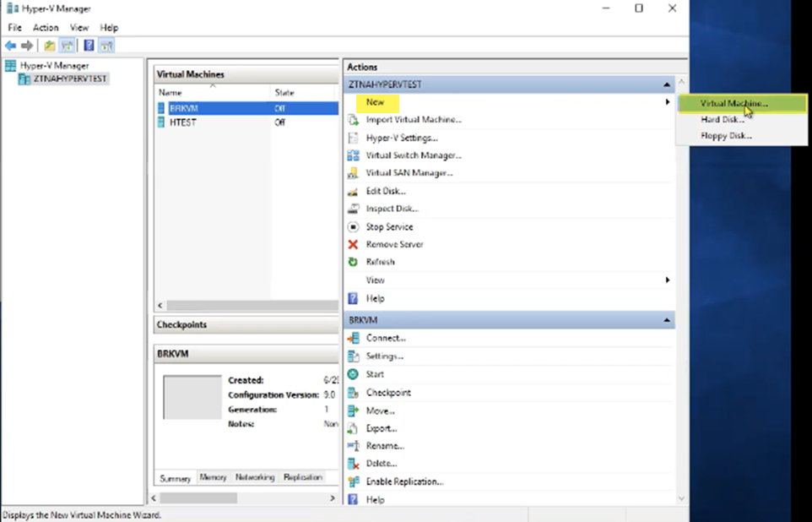Switch to the Networking tab
Screen dimensions: 812x522
pos(255,477)
